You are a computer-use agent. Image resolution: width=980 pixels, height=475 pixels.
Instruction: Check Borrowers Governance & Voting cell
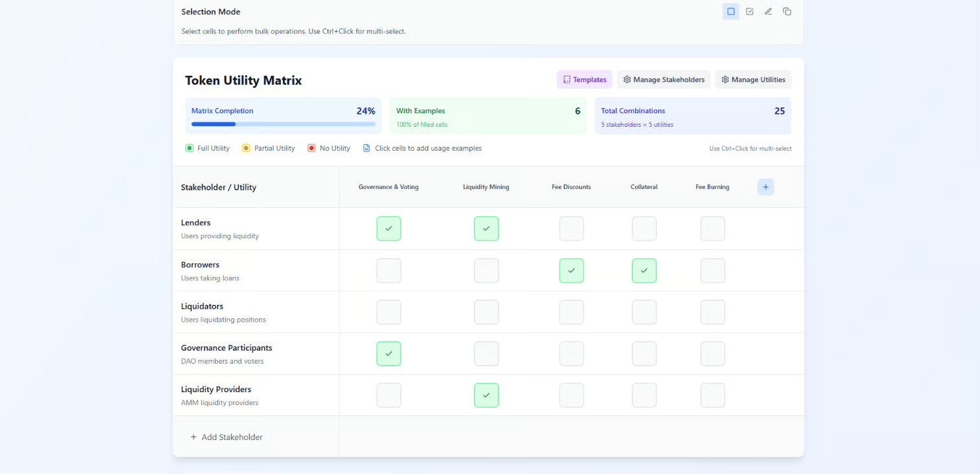pos(389,271)
